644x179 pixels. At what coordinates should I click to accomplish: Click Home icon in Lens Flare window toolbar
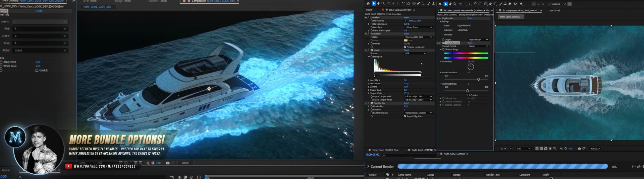pos(368,3)
